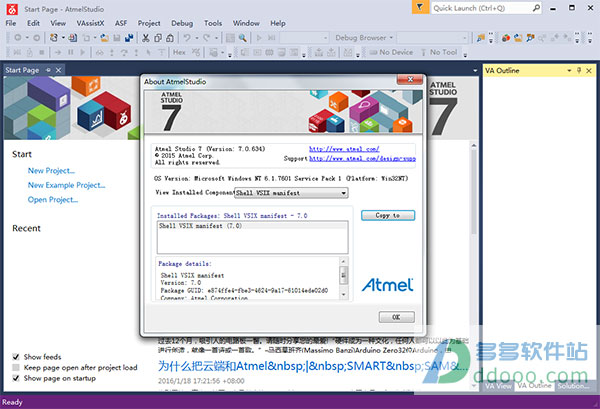Click OK in About dialog
The height and width of the screenshot is (409, 600).
(x=396, y=317)
